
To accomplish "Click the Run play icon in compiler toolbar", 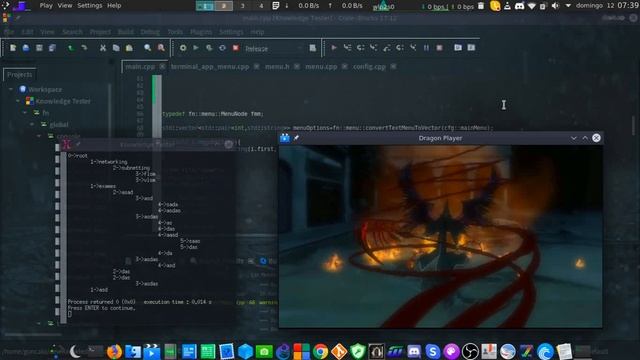I will (196, 48).
